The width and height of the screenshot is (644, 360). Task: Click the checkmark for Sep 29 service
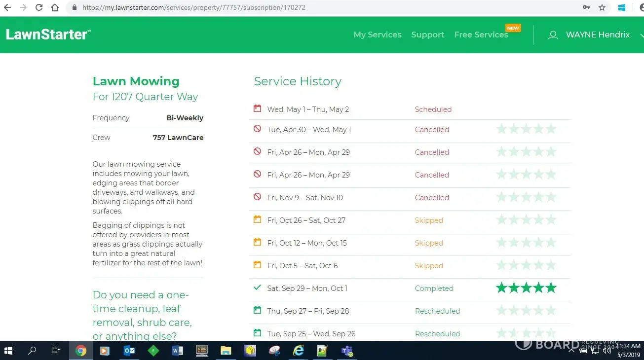257,288
